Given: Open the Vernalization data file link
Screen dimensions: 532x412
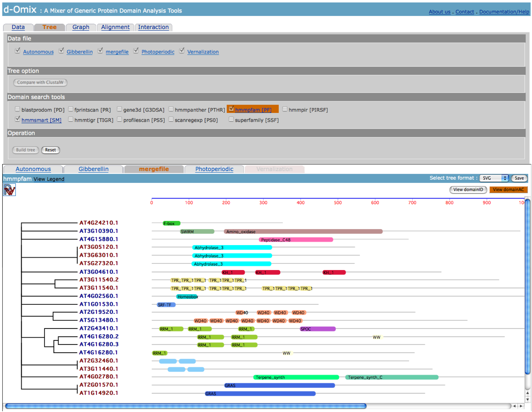Looking at the screenshot, I should [x=203, y=52].
